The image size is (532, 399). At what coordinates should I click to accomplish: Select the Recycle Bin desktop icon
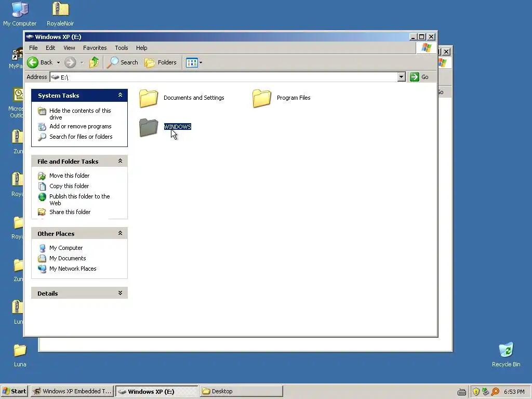coord(506,354)
